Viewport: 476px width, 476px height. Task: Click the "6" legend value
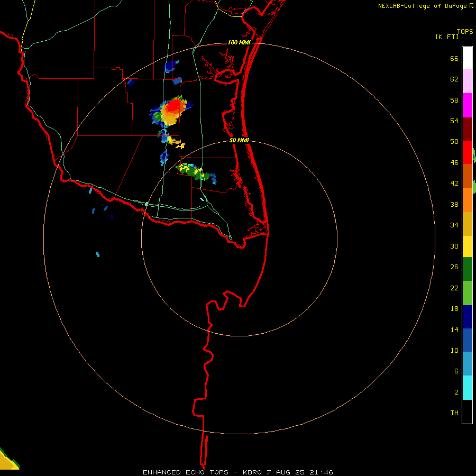pyautogui.click(x=456, y=371)
